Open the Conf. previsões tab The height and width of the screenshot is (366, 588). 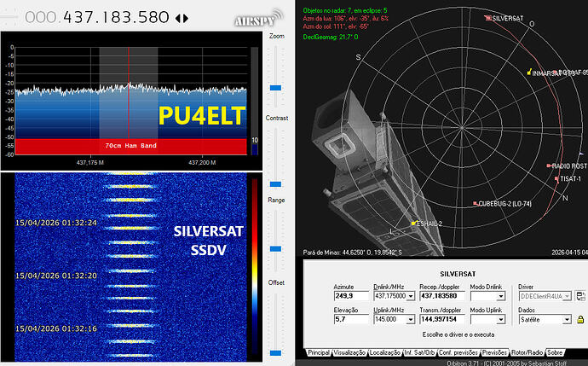click(458, 353)
